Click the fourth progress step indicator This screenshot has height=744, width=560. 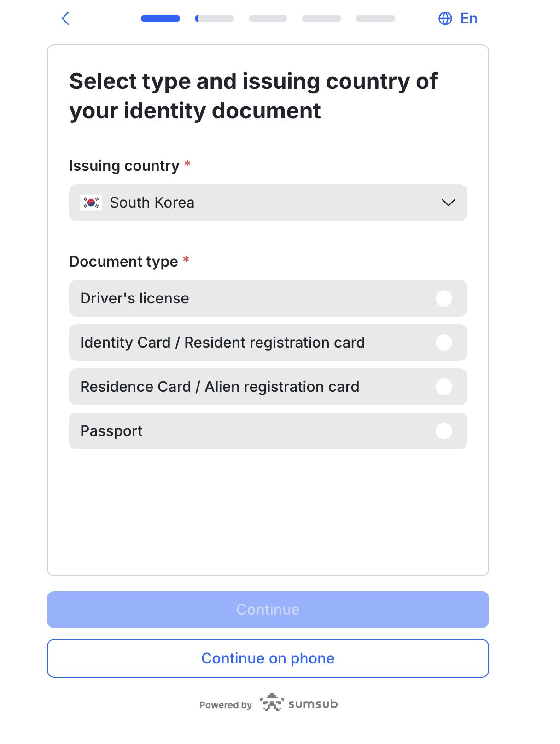tap(321, 18)
